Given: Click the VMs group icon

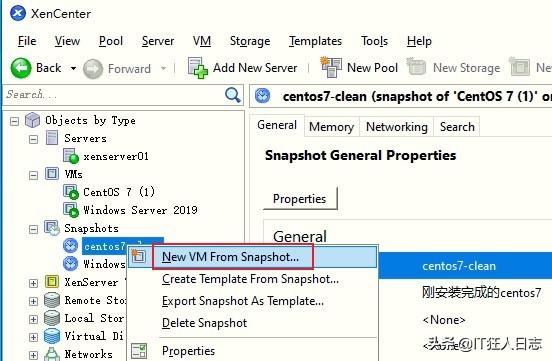Looking at the screenshot, I should click(x=52, y=174).
